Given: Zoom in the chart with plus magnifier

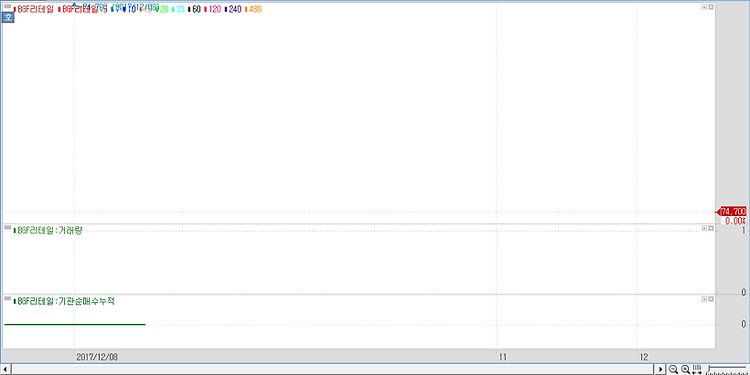Looking at the screenshot, I should click(x=685, y=369).
